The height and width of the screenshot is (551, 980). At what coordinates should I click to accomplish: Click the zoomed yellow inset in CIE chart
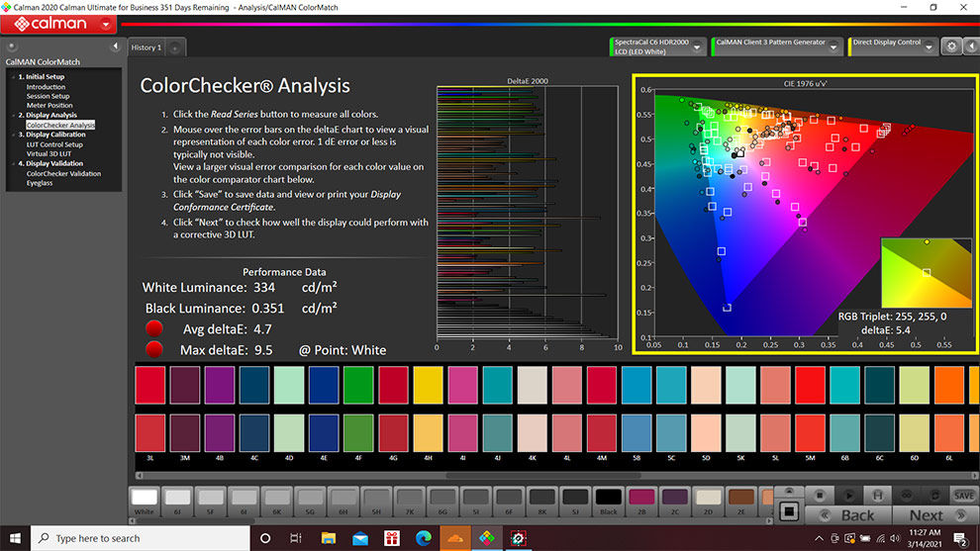(926, 272)
